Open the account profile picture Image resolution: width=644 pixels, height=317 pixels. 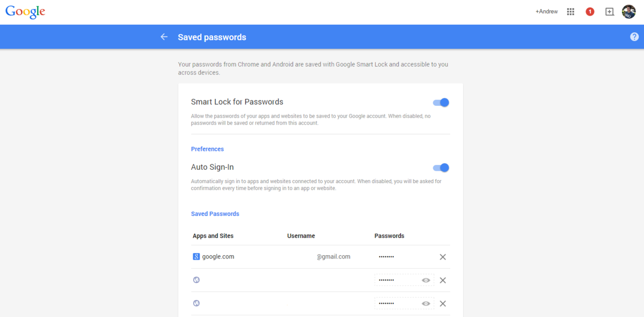coord(628,12)
